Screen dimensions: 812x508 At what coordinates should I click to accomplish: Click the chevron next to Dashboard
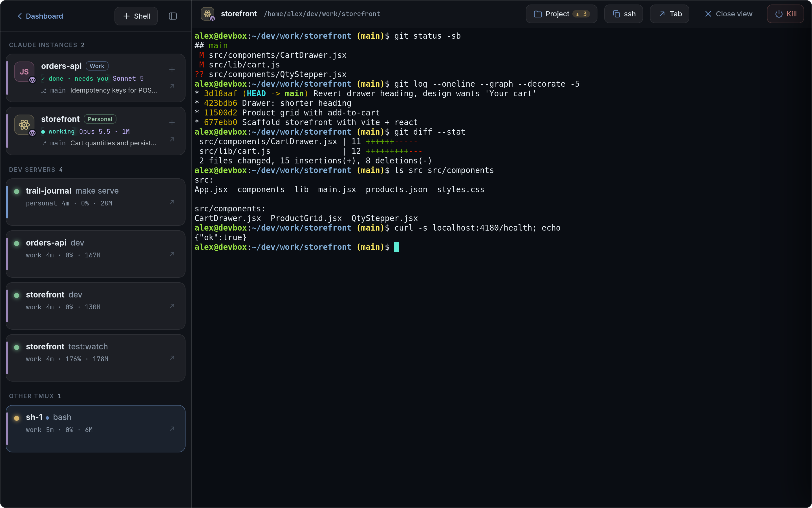20,16
